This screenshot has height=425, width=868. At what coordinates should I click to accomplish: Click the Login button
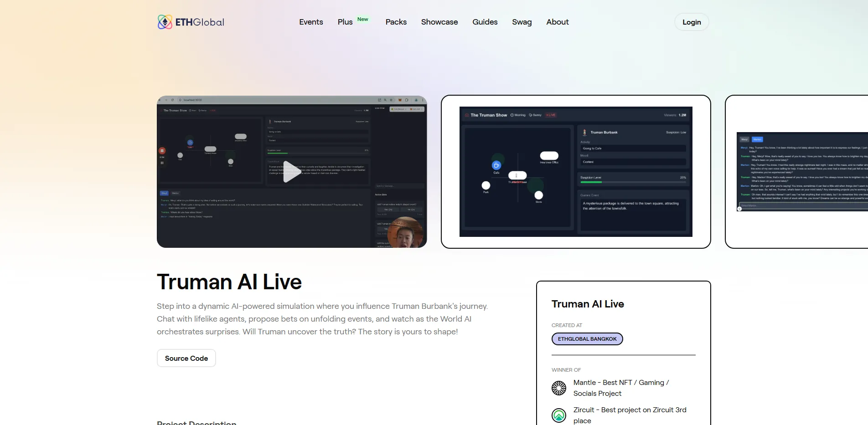point(691,22)
